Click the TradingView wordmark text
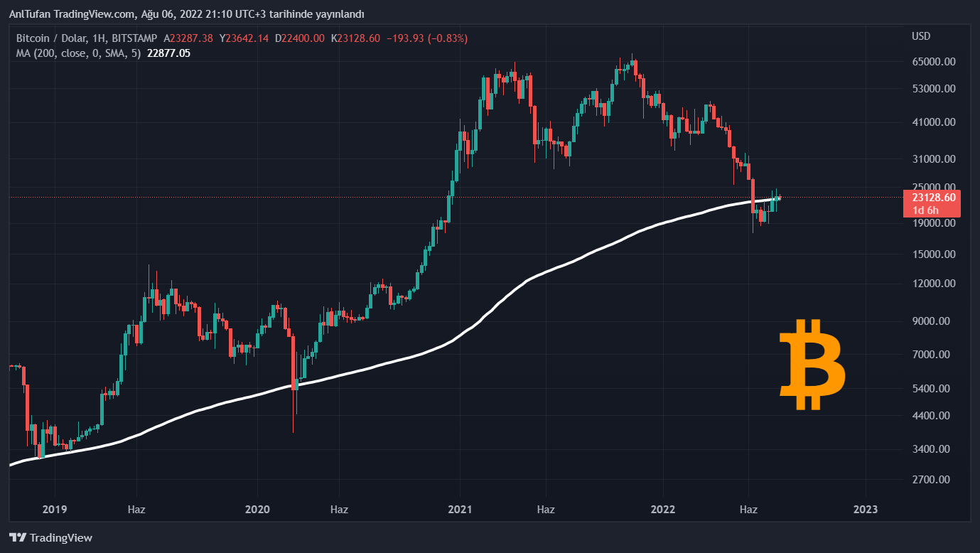 (x=61, y=538)
